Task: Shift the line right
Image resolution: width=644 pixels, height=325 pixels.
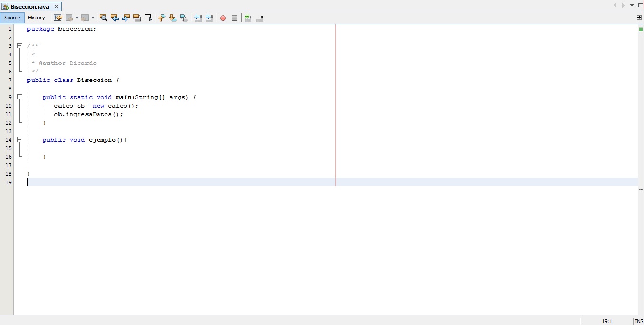Action: pos(209,18)
